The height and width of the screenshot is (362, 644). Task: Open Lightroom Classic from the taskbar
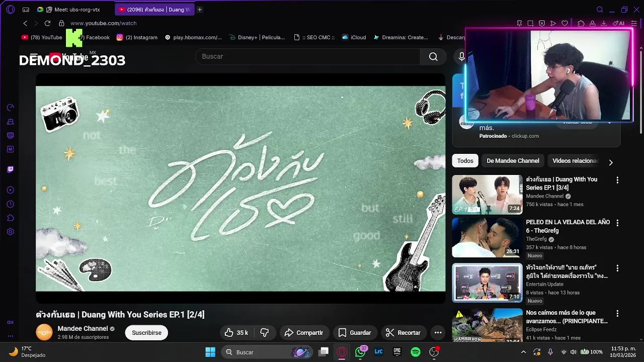(379, 352)
